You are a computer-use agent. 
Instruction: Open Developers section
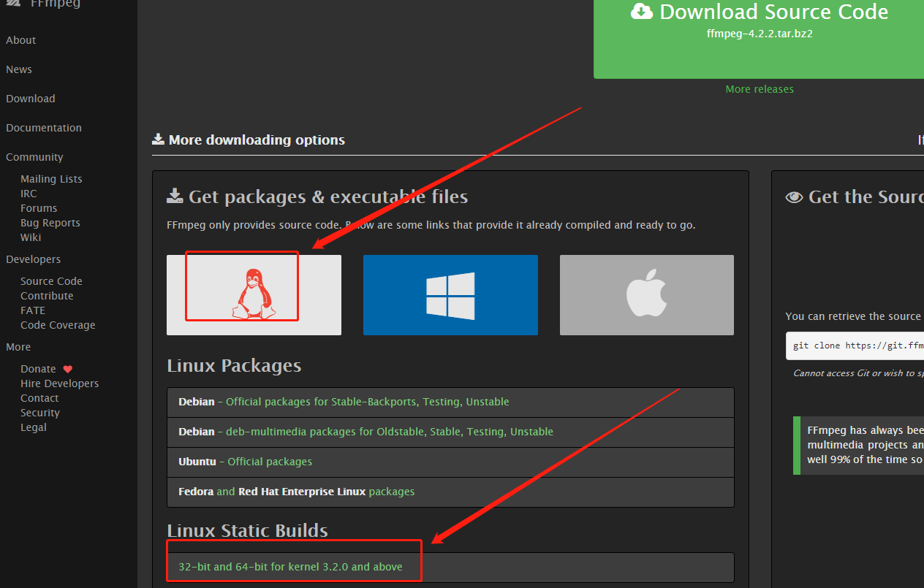coord(34,259)
